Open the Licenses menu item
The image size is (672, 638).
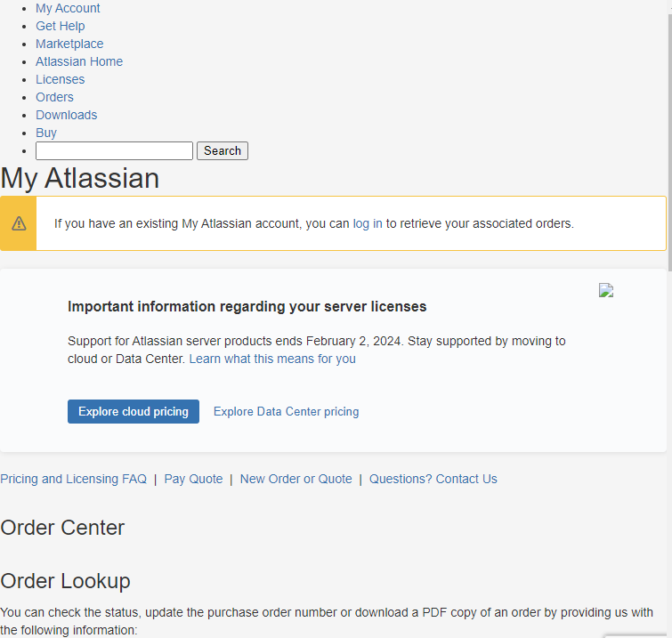(60, 79)
